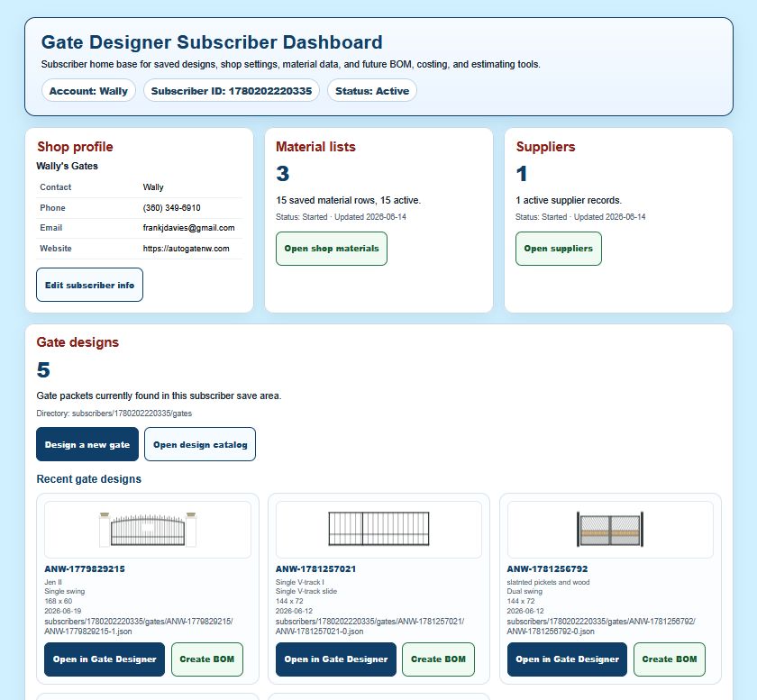Click the date 2026-06-19
The width and height of the screenshot is (757, 700).
click(63, 611)
